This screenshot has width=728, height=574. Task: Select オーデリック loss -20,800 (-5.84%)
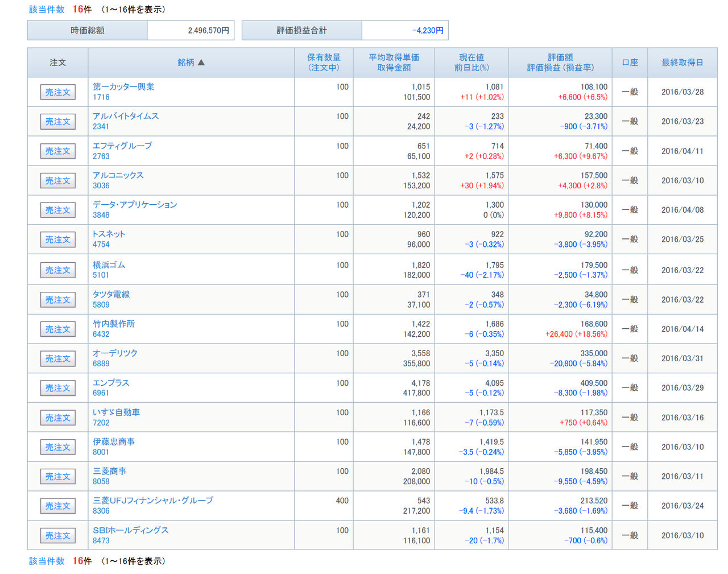tap(578, 364)
